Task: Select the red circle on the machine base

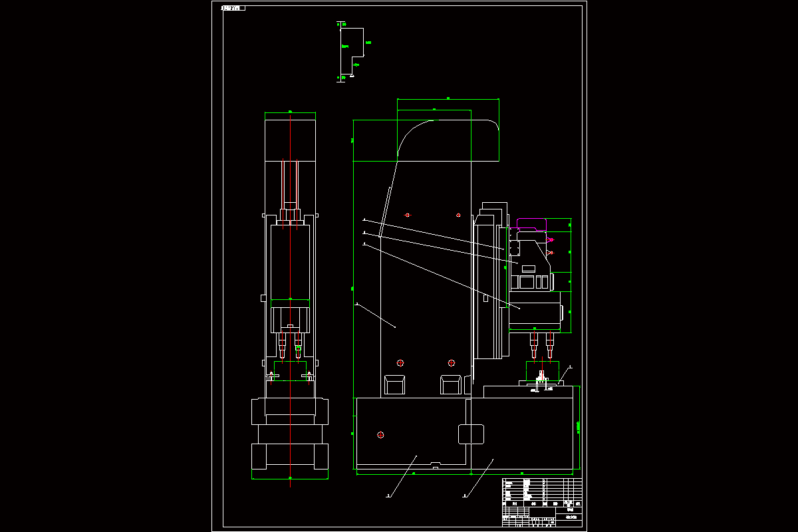Action: click(x=380, y=435)
